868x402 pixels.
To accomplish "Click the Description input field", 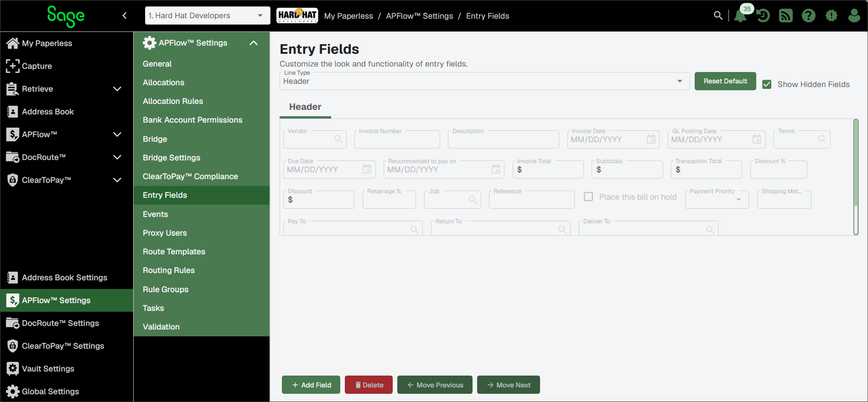I will pos(504,139).
